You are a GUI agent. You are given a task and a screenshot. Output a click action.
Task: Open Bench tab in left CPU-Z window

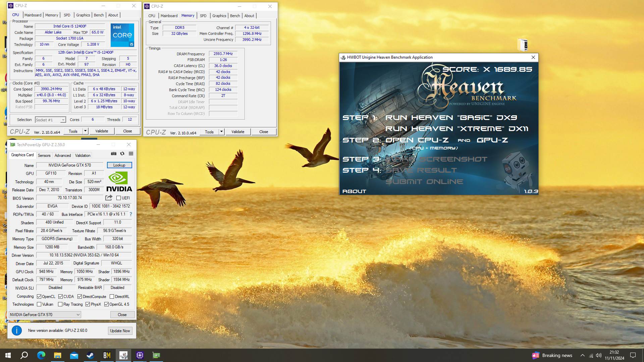click(x=99, y=15)
